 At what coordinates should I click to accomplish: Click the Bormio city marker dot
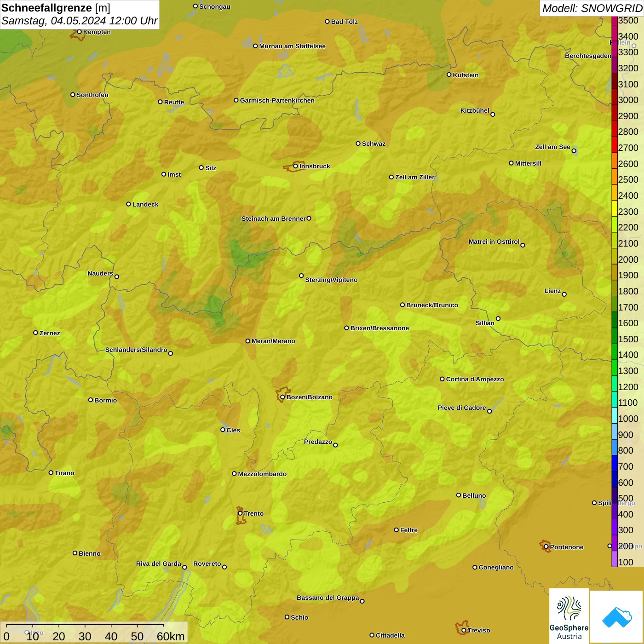[91, 400]
